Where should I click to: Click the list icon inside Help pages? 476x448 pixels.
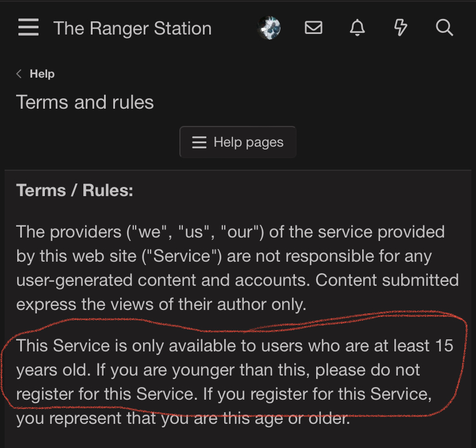click(x=199, y=142)
